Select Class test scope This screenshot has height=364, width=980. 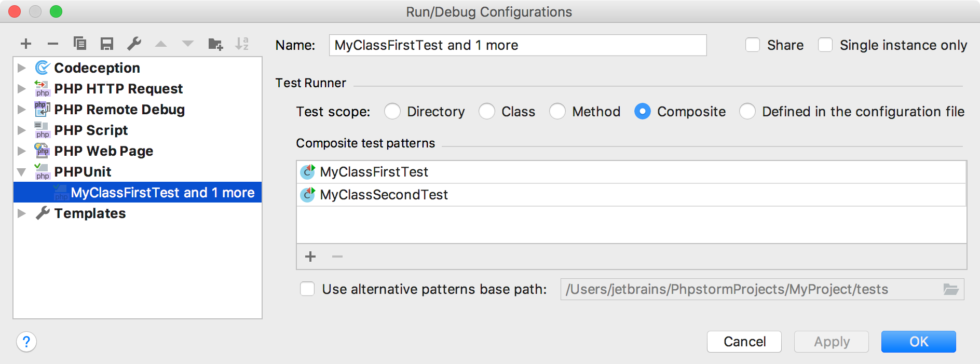pyautogui.click(x=487, y=111)
